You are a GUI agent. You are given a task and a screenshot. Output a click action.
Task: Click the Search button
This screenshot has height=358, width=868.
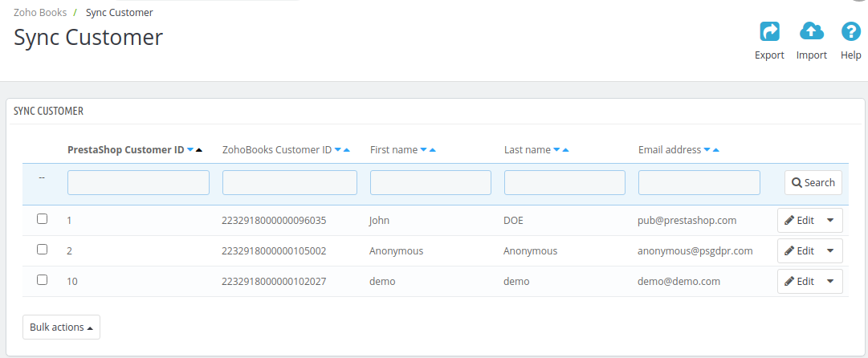pyautogui.click(x=813, y=182)
